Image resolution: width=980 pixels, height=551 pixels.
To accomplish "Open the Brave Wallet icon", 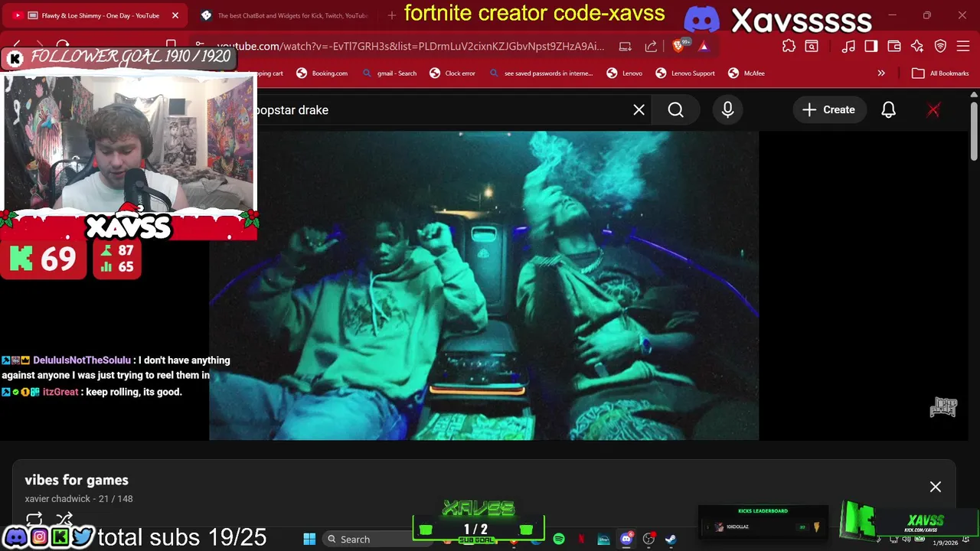I will tap(894, 46).
